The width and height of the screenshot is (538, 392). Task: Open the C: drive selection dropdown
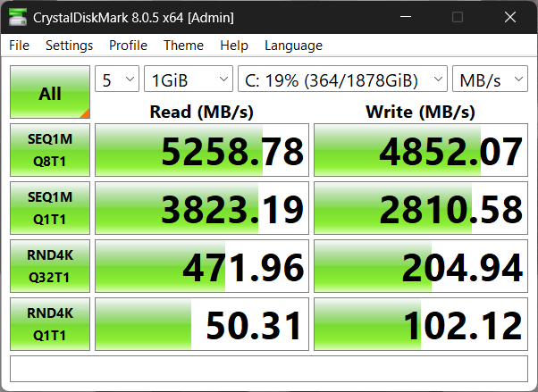click(342, 80)
